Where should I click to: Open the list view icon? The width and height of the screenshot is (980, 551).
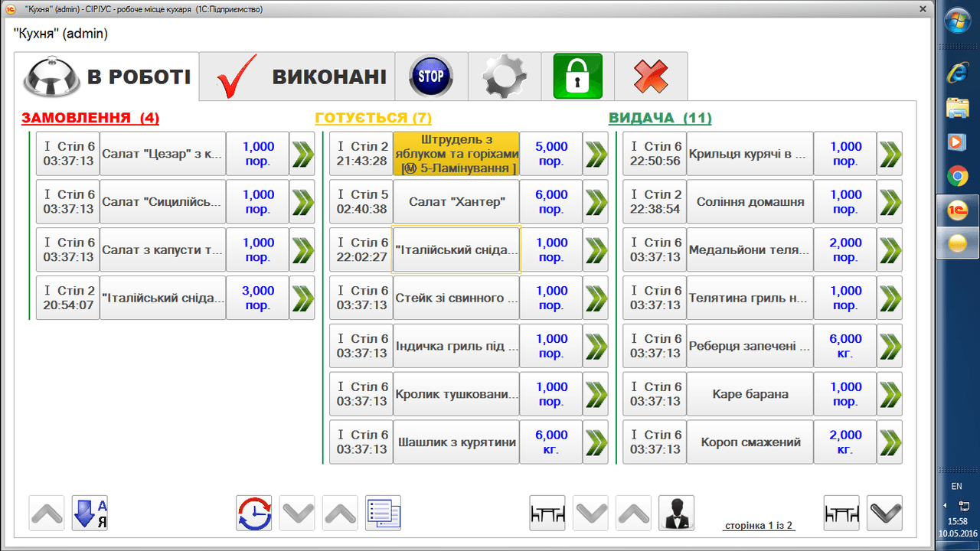pyautogui.click(x=383, y=513)
